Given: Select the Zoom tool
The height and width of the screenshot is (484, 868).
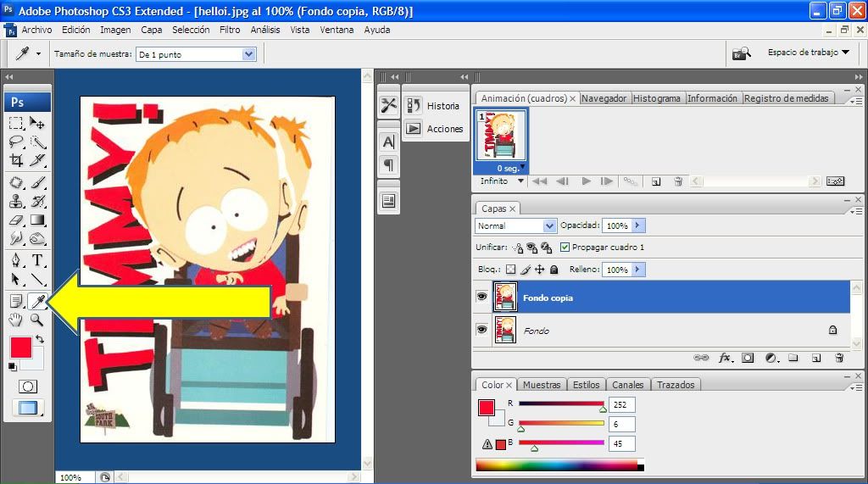Looking at the screenshot, I should [x=37, y=320].
